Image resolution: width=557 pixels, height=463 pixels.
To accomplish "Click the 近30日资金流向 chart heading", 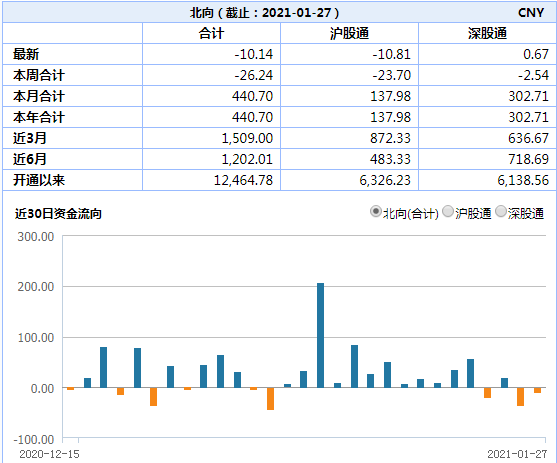I will coord(58,214).
